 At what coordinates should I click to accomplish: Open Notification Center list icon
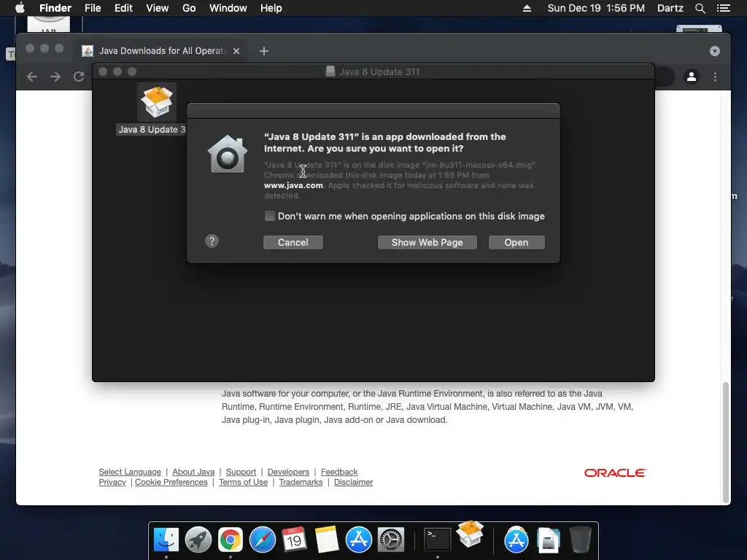724,8
